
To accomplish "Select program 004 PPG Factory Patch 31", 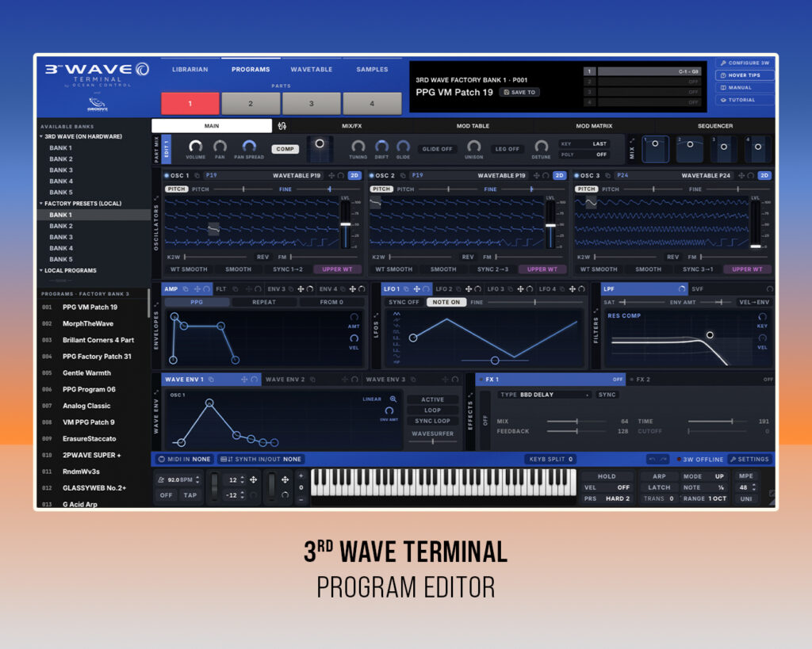I will (x=94, y=356).
